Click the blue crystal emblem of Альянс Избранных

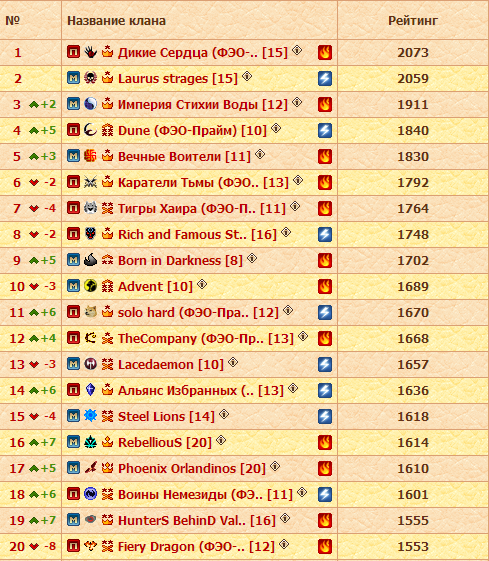[x=91, y=390]
